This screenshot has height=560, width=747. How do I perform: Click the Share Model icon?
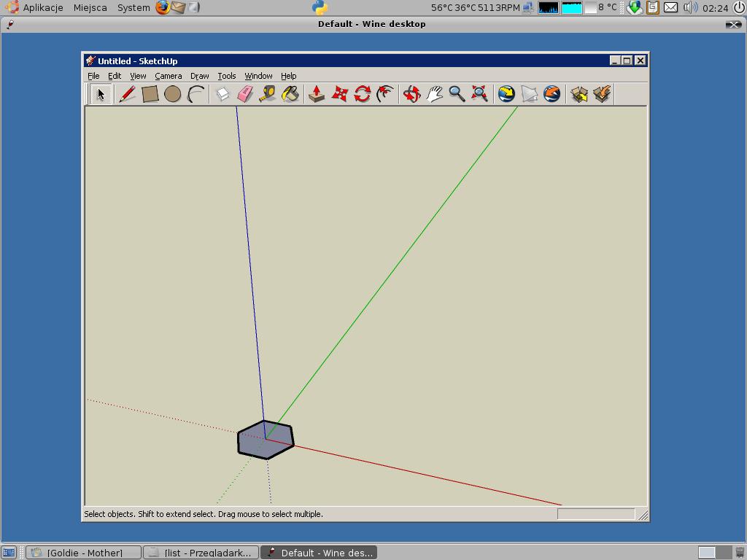[602, 94]
